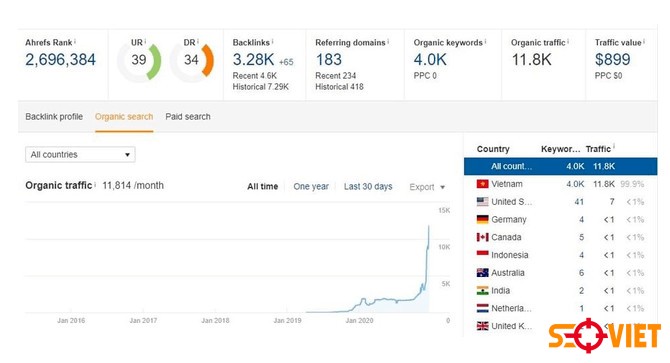The width and height of the screenshot is (670, 363).
Task: Click the United States flag icon
Action: 482,202
